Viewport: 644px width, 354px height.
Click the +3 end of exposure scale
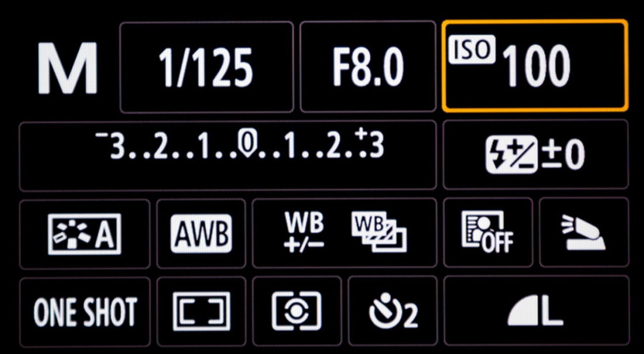pyautogui.click(x=373, y=145)
